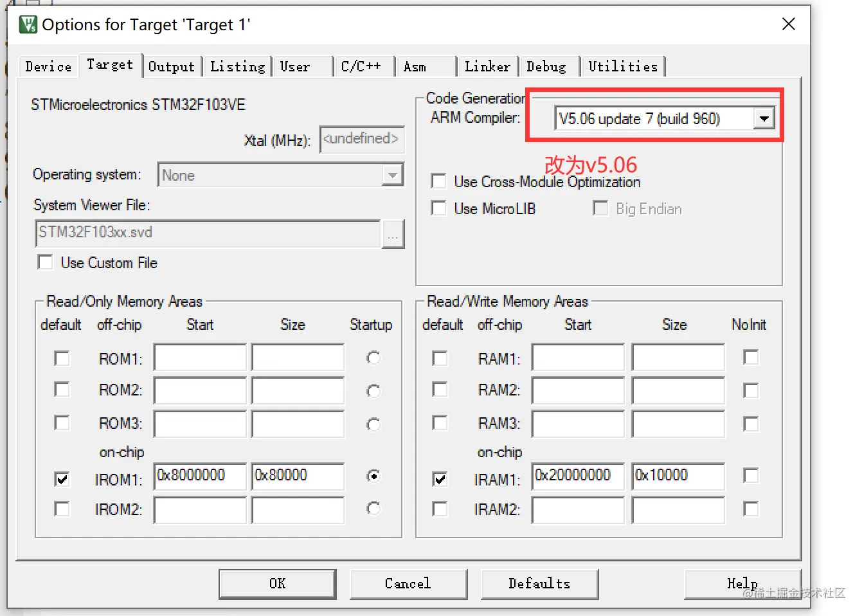Open the Utilities tab
The height and width of the screenshot is (616, 862).
click(x=623, y=67)
